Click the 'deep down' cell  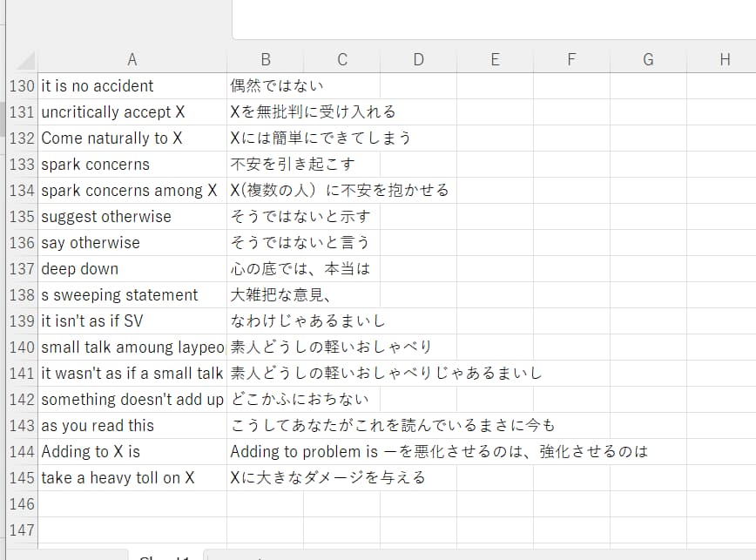tap(132, 269)
